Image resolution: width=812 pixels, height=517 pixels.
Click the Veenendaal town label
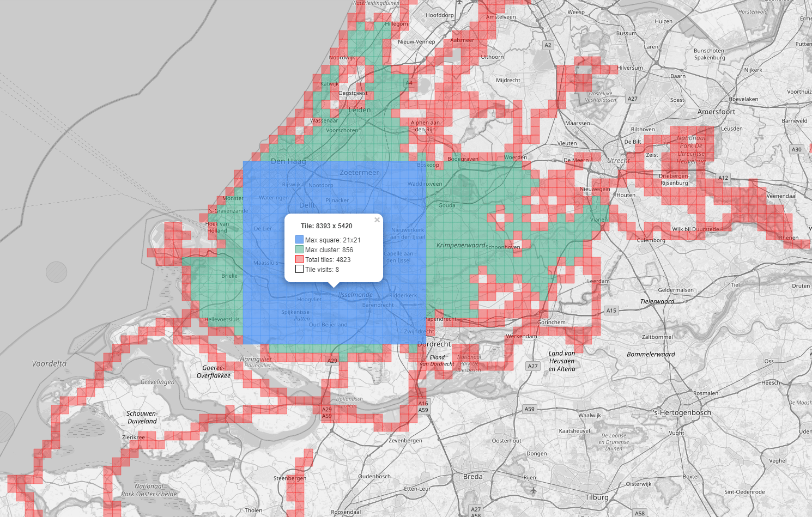(x=781, y=196)
